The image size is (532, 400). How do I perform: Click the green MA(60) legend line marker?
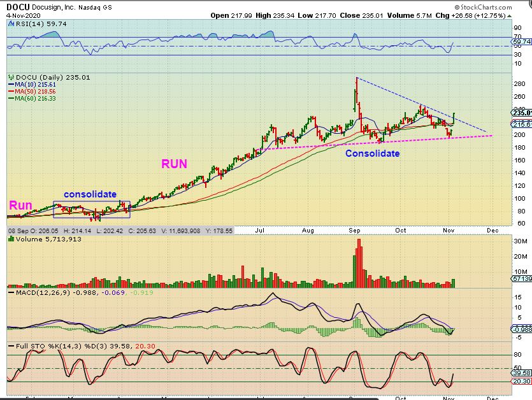pyautogui.click(x=11, y=99)
